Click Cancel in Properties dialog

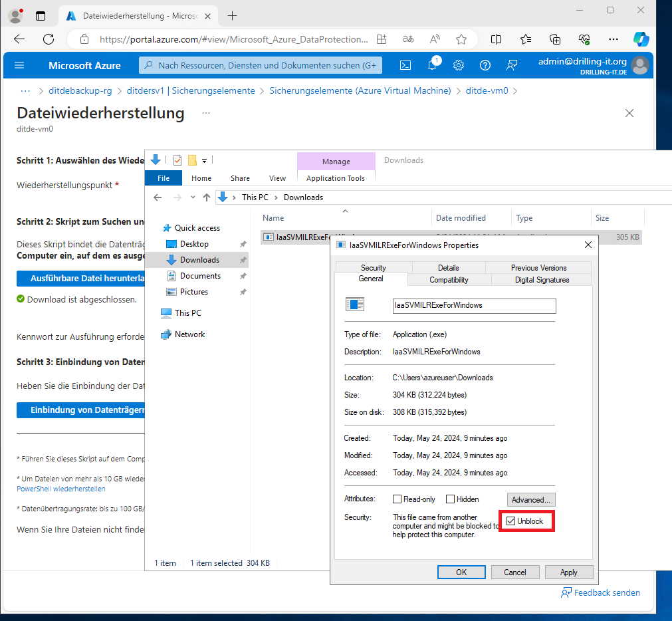(x=514, y=572)
